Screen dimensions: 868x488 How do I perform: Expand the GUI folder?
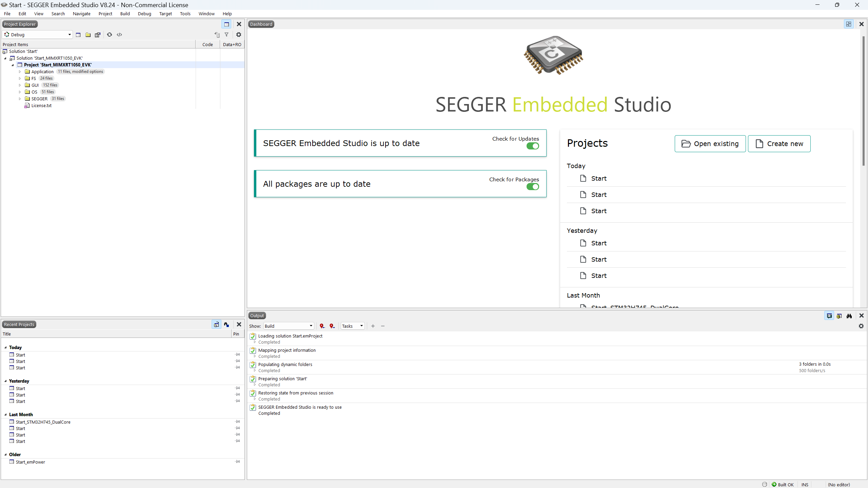pyautogui.click(x=20, y=85)
